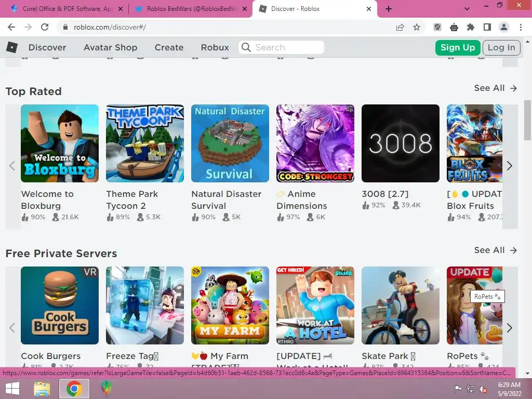The width and height of the screenshot is (532, 399).
Task: Open Cook Burgers VR thumbnail
Action: click(60, 305)
